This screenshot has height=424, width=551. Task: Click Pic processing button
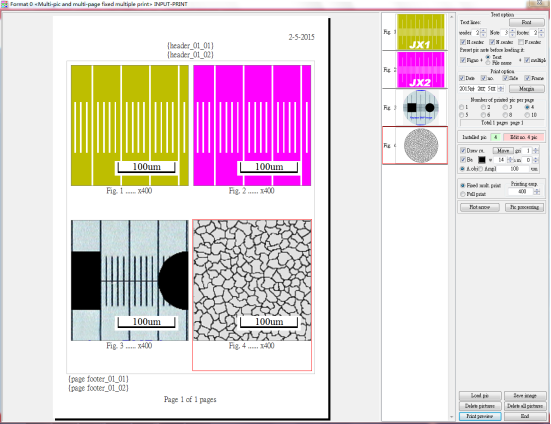coord(524,207)
